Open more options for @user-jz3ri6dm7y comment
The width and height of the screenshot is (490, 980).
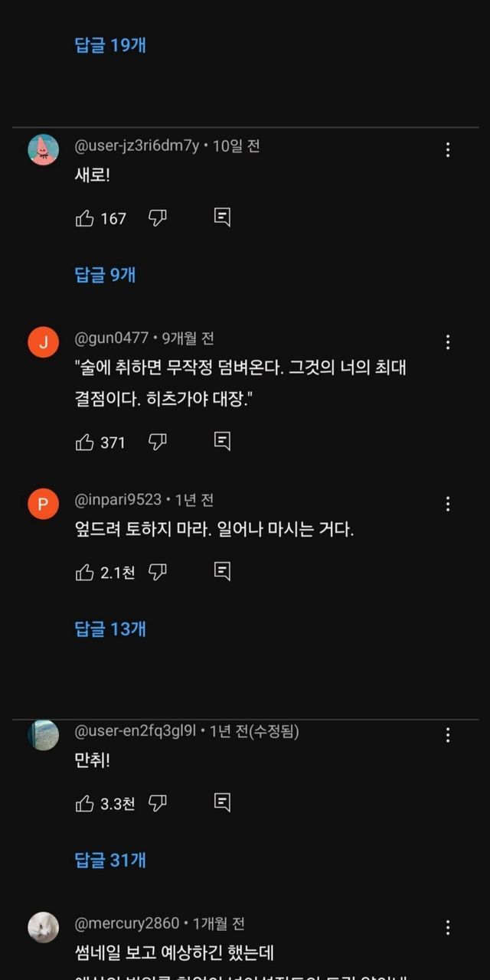click(448, 150)
